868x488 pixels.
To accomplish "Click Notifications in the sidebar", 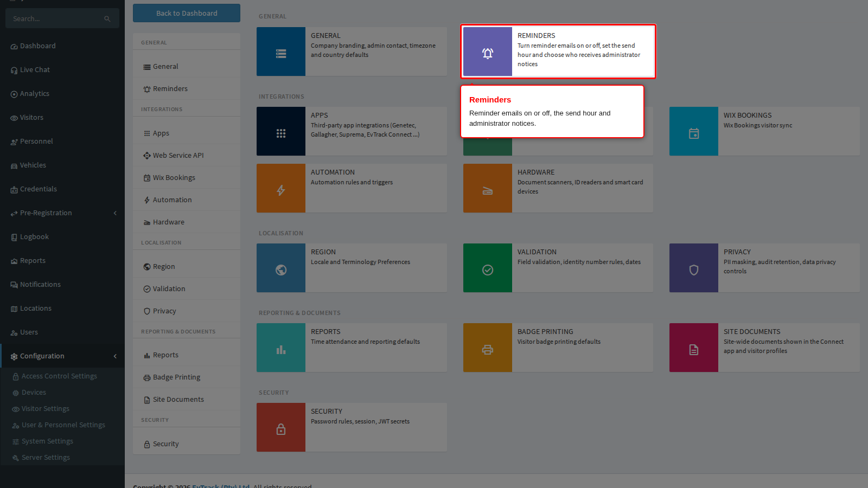I will coord(62,285).
